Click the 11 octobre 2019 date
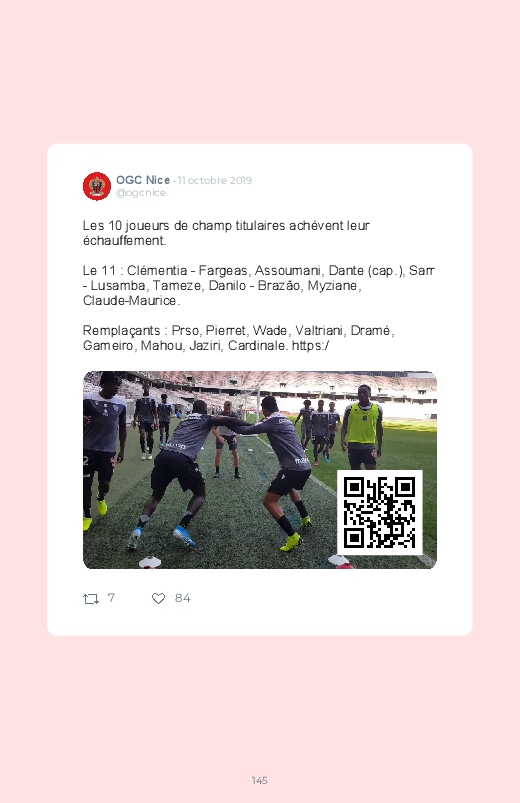This screenshot has height=803, width=520. (x=215, y=180)
